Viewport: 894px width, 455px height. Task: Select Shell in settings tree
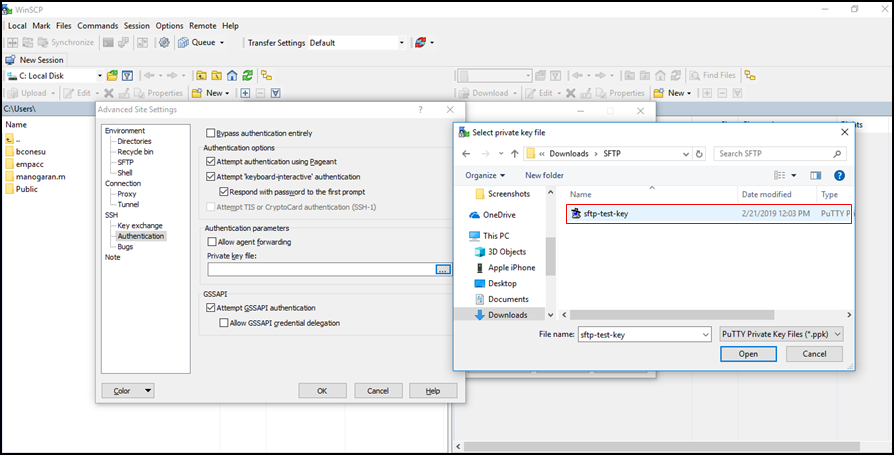125,172
